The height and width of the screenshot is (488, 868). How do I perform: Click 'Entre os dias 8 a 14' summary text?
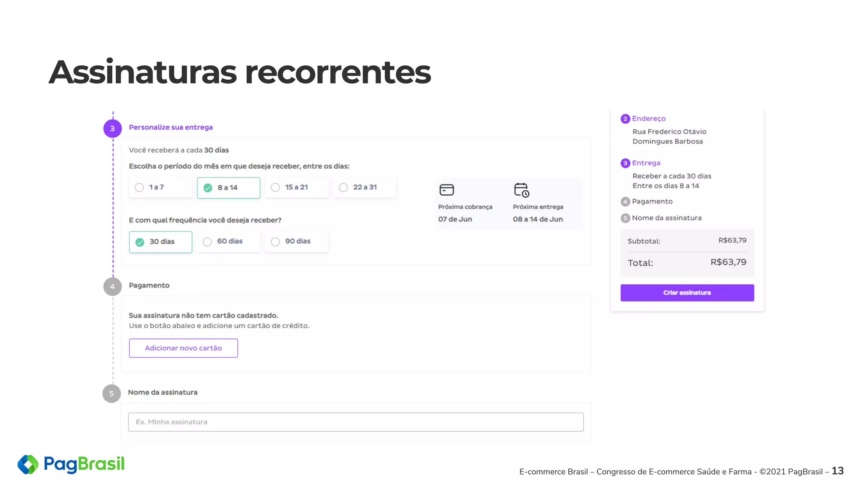tap(666, 186)
